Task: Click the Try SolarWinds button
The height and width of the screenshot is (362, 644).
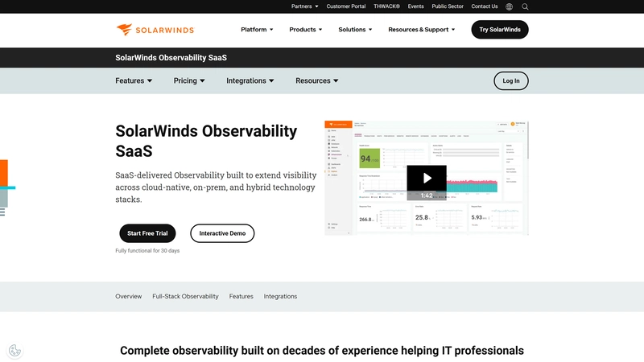Action: click(x=500, y=30)
